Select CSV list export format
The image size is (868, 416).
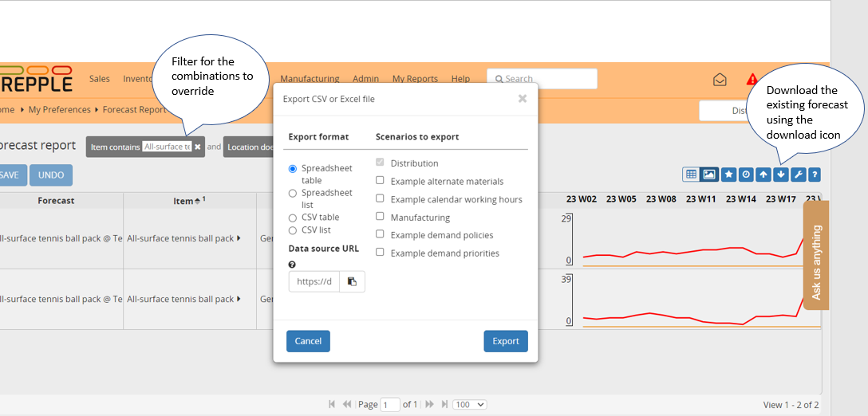(x=293, y=230)
